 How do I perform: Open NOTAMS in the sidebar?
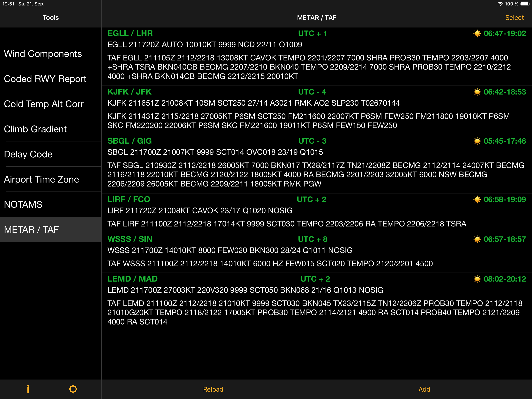coord(50,204)
